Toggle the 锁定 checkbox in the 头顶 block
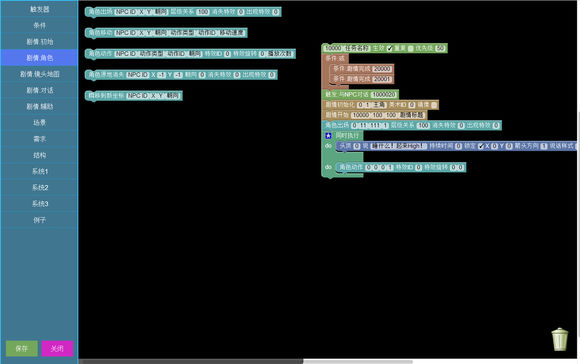The image size is (580, 364). (481, 146)
